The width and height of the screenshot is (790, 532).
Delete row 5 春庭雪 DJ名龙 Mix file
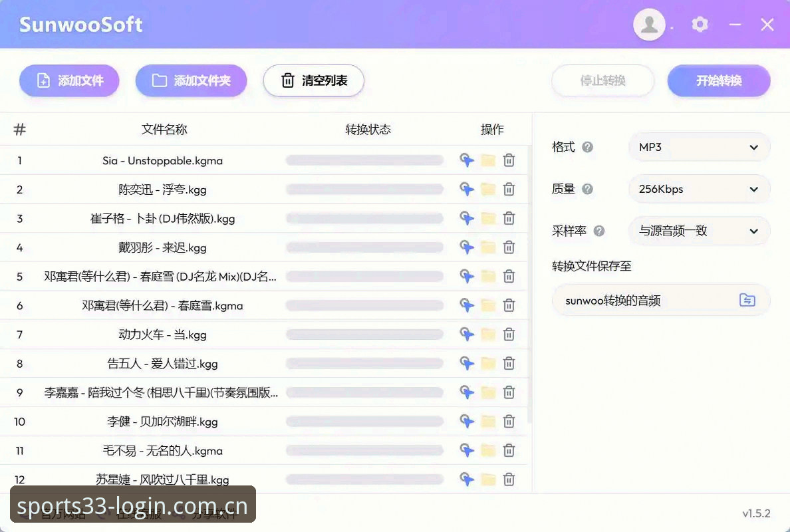(509, 276)
